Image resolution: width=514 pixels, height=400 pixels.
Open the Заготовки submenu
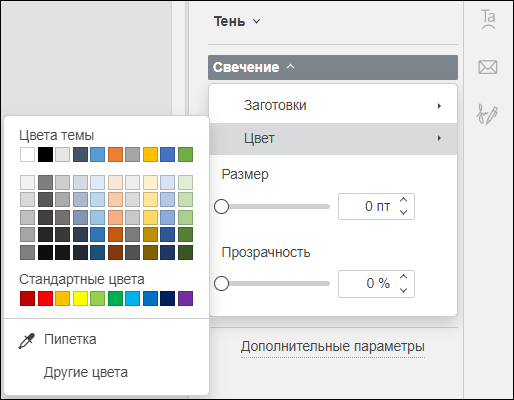pos(333,106)
